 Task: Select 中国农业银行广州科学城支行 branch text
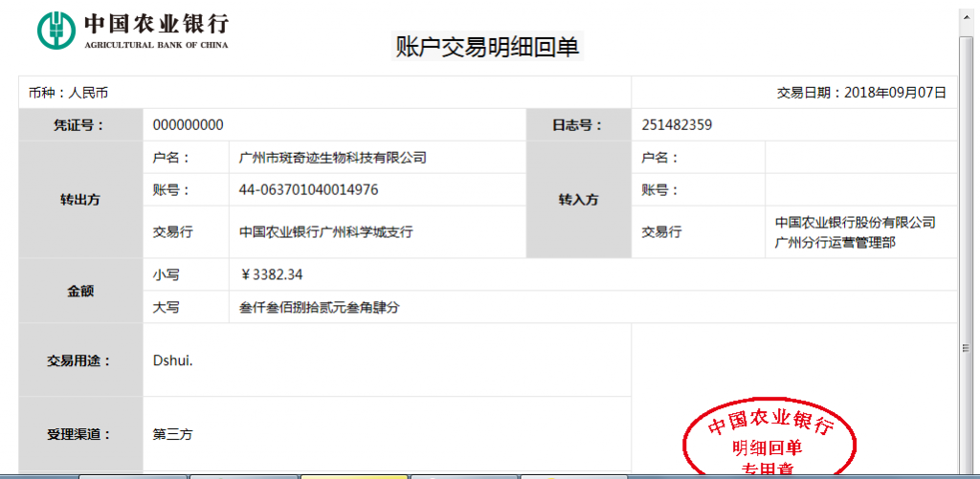click(326, 232)
